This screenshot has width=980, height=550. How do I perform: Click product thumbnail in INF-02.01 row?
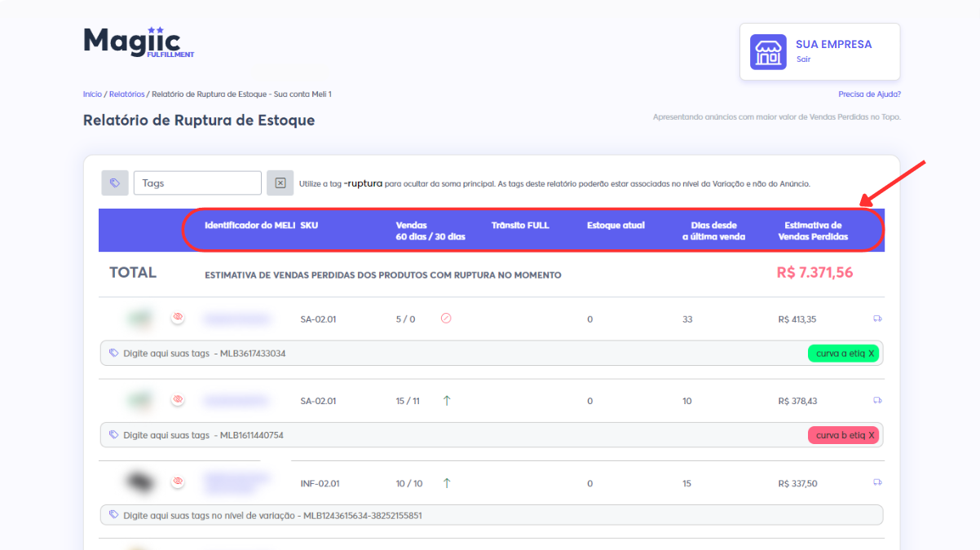tap(140, 482)
